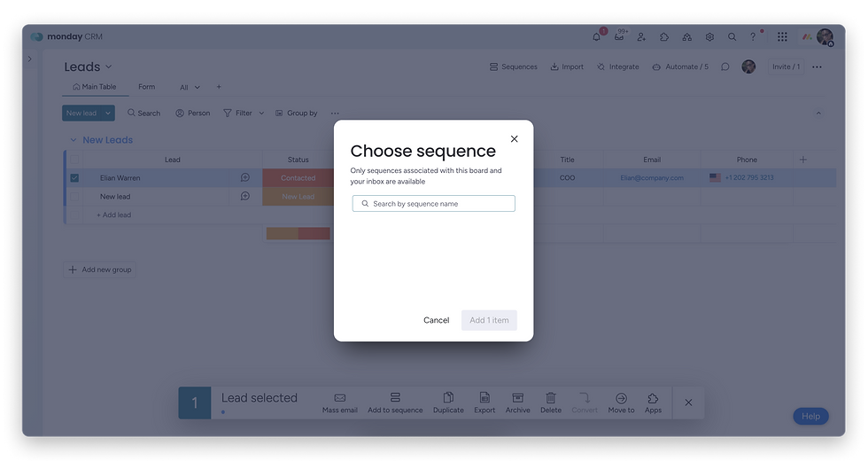
Task: Open updates bubble for Elian Warren
Action: click(245, 177)
